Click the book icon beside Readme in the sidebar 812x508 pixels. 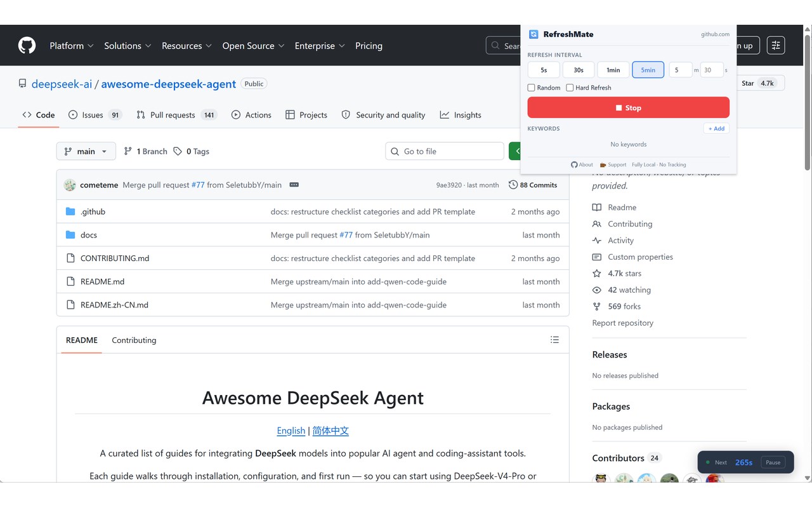(597, 208)
